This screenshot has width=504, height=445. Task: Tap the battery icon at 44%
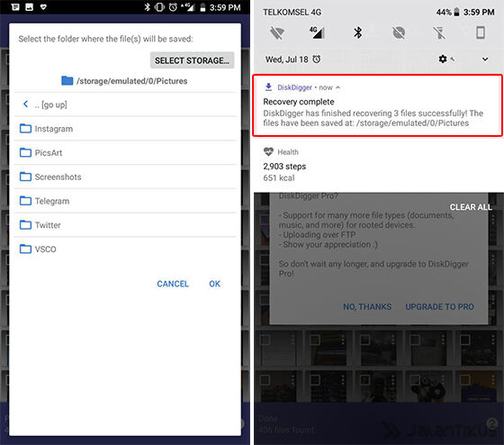tap(456, 13)
